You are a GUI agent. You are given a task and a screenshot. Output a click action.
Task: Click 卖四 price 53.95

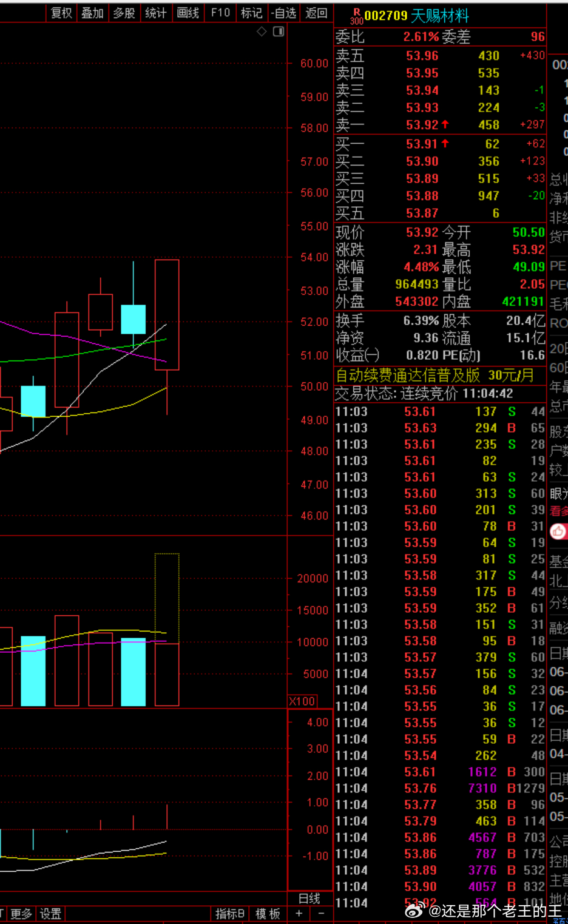[x=422, y=73]
